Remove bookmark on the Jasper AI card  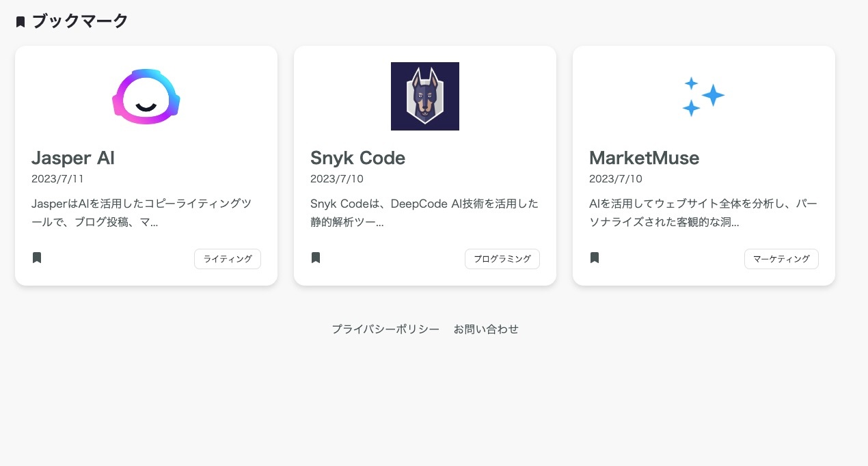(x=37, y=258)
